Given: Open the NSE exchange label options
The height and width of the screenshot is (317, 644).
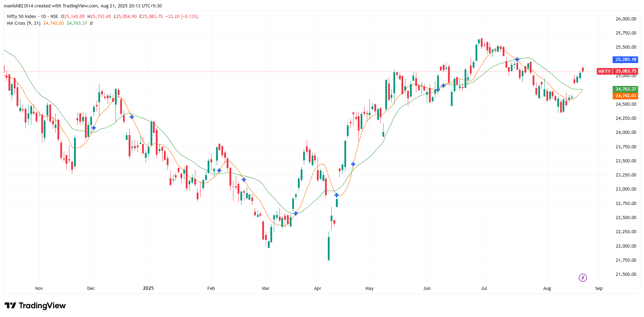Looking at the screenshot, I should (54, 16).
